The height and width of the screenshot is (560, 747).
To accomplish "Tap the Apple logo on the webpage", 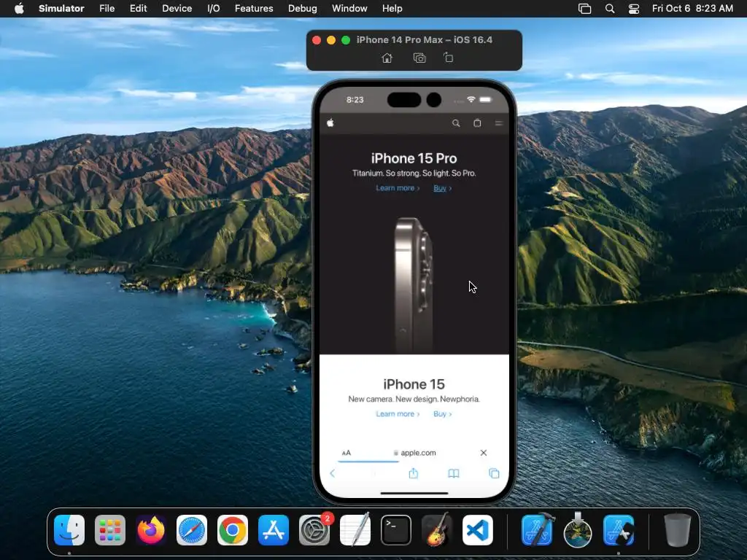I will coord(330,122).
